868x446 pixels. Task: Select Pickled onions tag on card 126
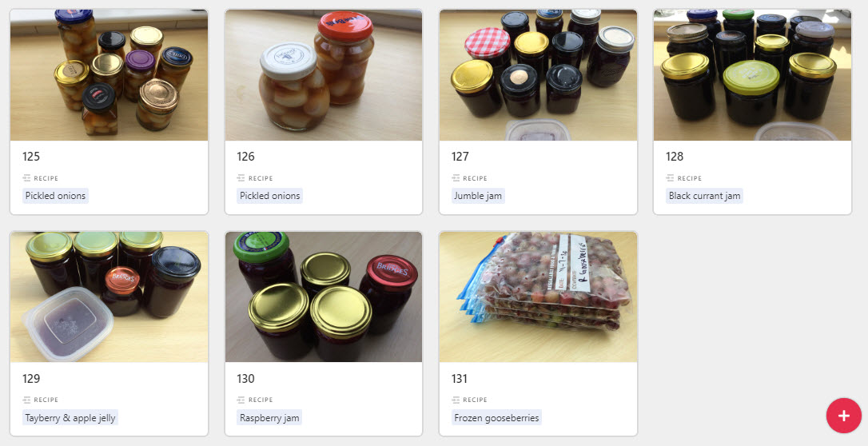pos(269,196)
